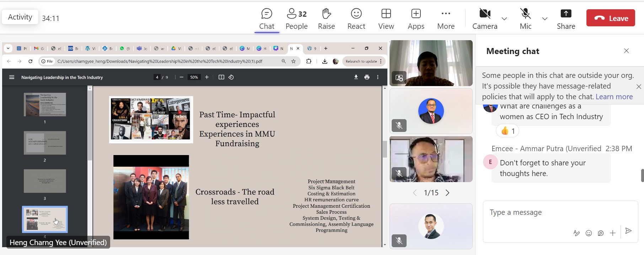The height and width of the screenshot is (255, 644).
Task: Open the PDF viewer more actions menu
Action: (x=378, y=77)
